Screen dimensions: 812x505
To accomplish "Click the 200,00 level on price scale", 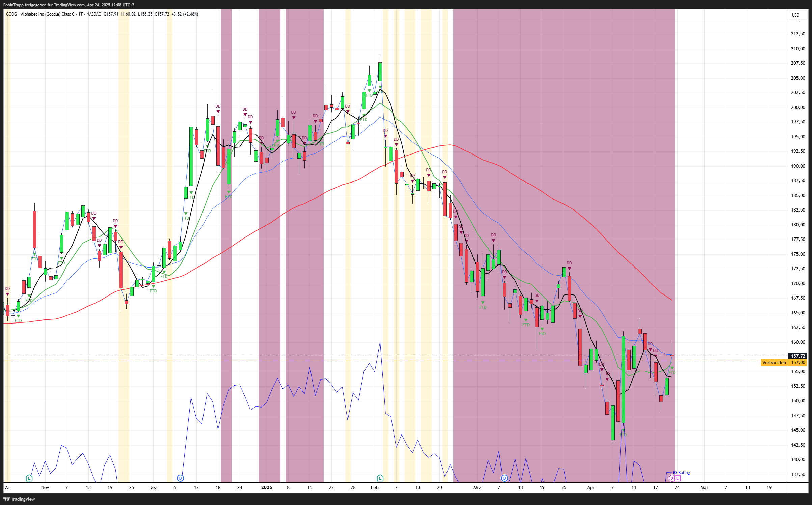I will click(x=798, y=107).
